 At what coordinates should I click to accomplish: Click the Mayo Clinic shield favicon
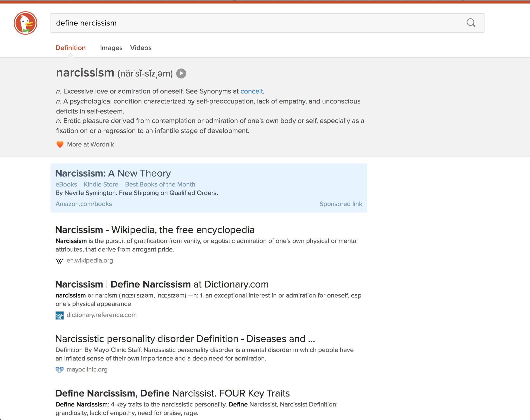(59, 369)
